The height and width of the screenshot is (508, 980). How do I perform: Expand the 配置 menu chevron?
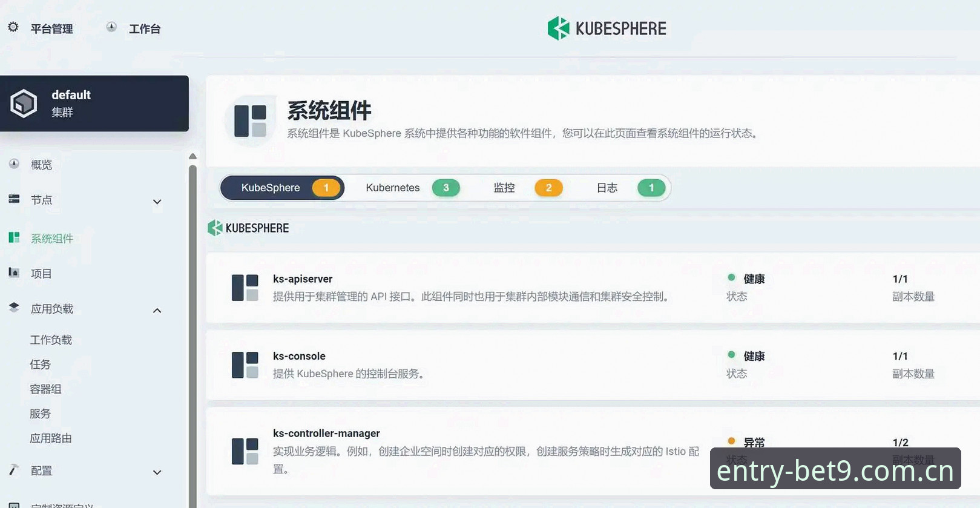coord(157,472)
